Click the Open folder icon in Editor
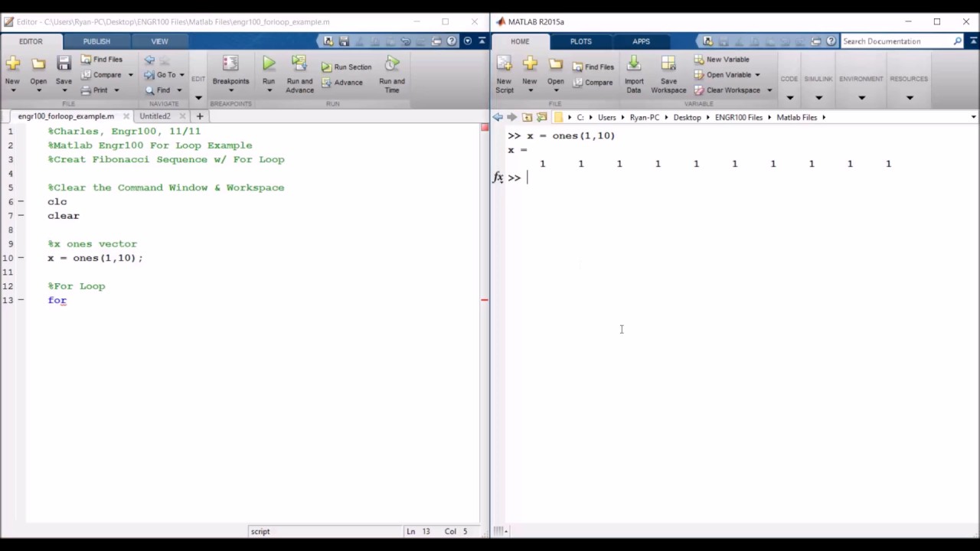This screenshot has height=551, width=980. [38, 64]
